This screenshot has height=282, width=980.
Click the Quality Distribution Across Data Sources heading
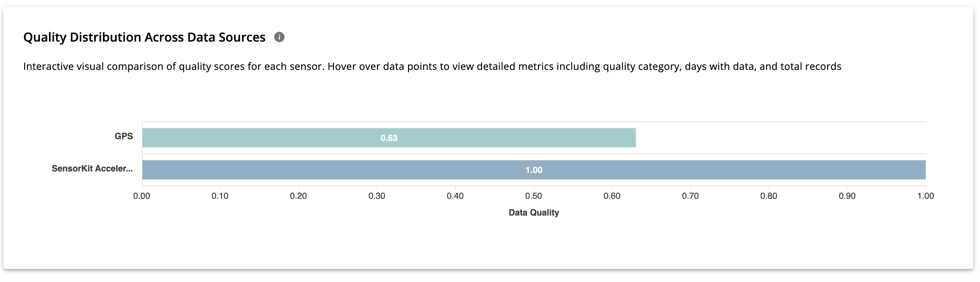pyautogui.click(x=144, y=37)
